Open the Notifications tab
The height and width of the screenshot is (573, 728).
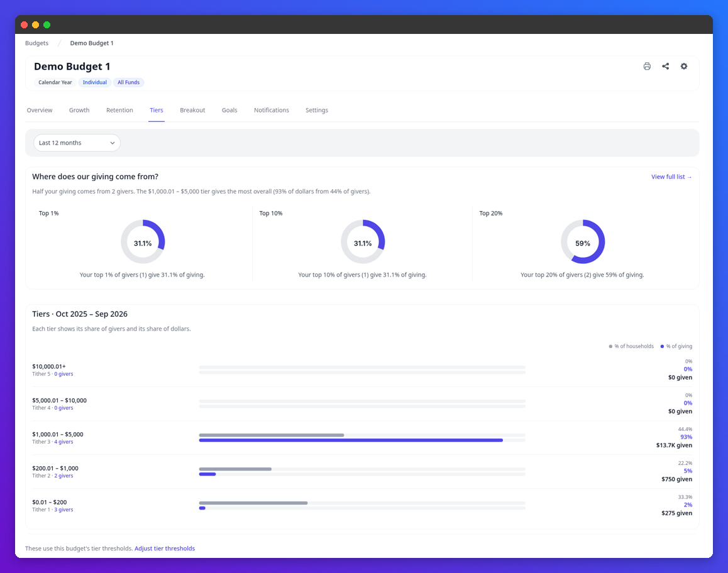pyautogui.click(x=272, y=111)
